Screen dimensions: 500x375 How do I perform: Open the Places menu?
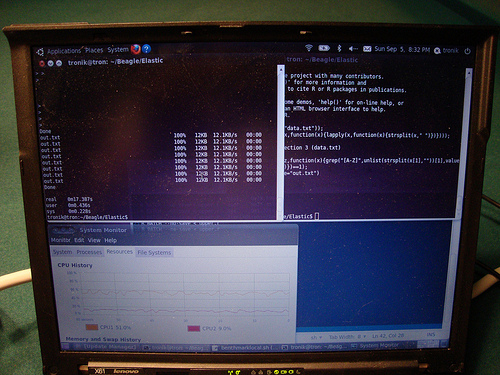point(94,50)
